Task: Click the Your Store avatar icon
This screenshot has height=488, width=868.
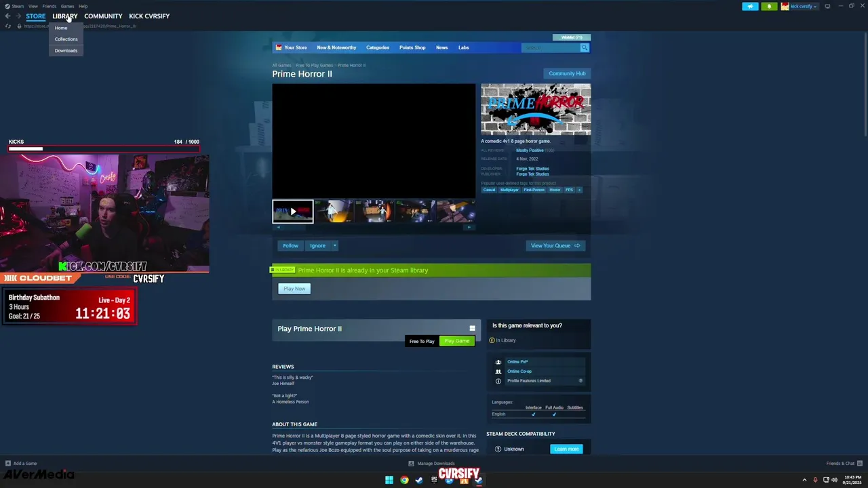Action: (x=278, y=47)
